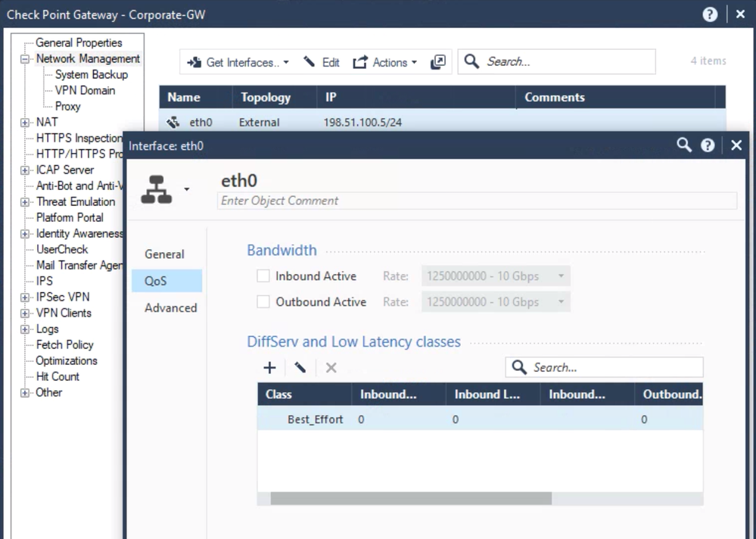The width and height of the screenshot is (756, 539).
Task: Collapse the Network Management tree node
Action: 24,59
